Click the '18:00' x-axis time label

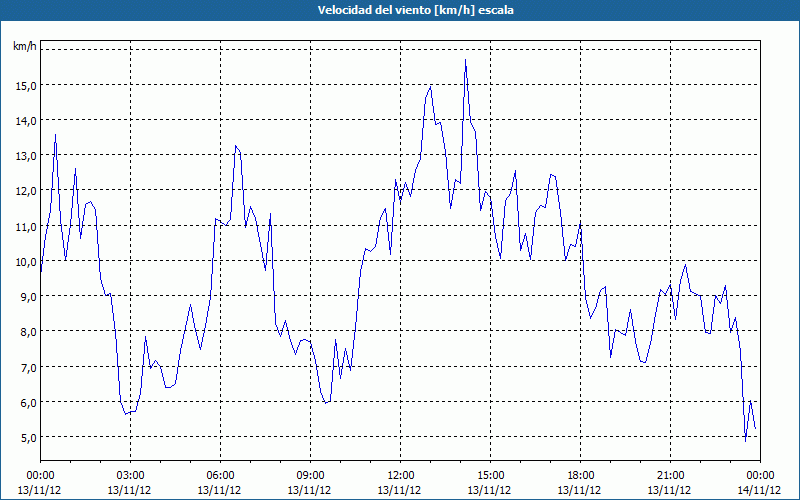point(581,476)
